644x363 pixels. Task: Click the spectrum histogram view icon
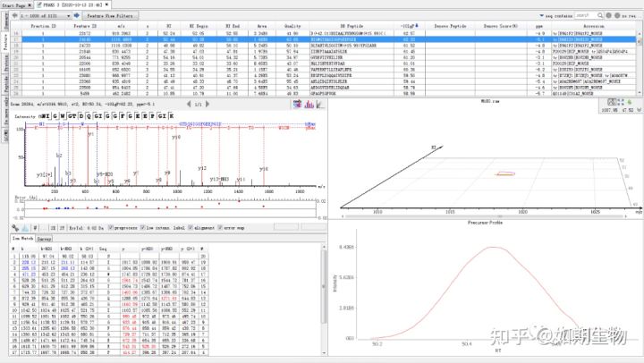click(x=309, y=105)
